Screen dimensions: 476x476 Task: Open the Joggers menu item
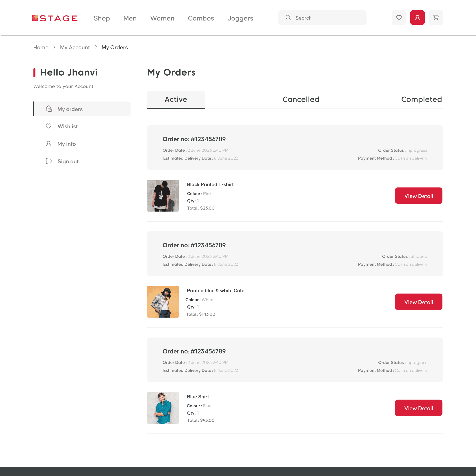(x=240, y=18)
